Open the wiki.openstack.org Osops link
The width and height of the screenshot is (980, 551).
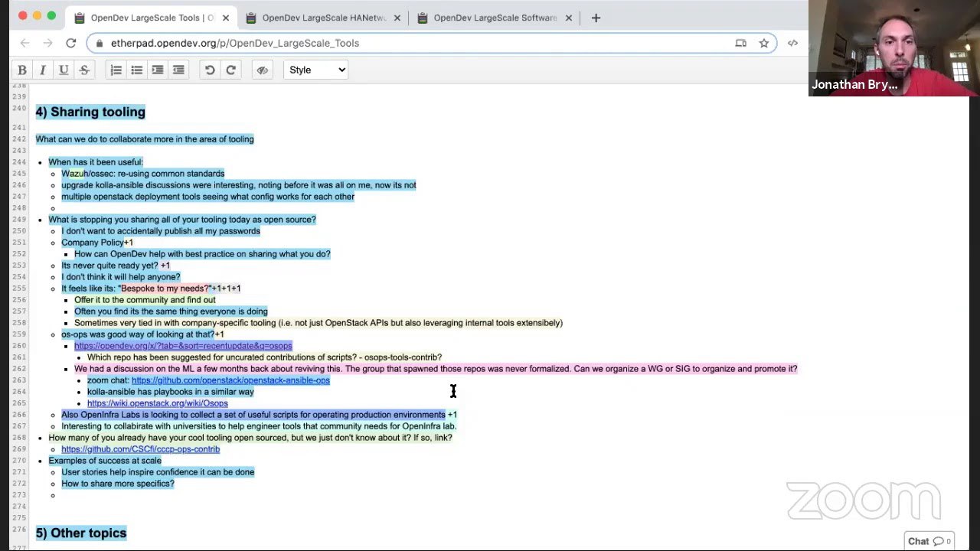point(157,403)
